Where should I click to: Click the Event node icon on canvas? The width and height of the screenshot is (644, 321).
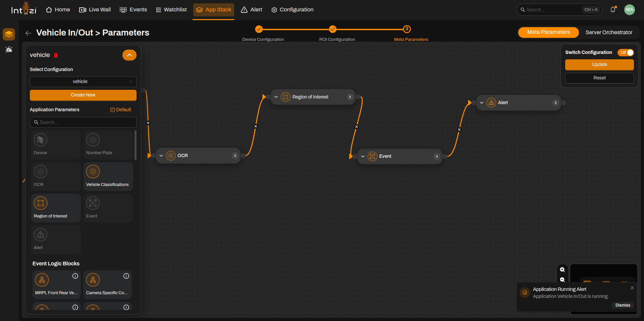pos(372,156)
